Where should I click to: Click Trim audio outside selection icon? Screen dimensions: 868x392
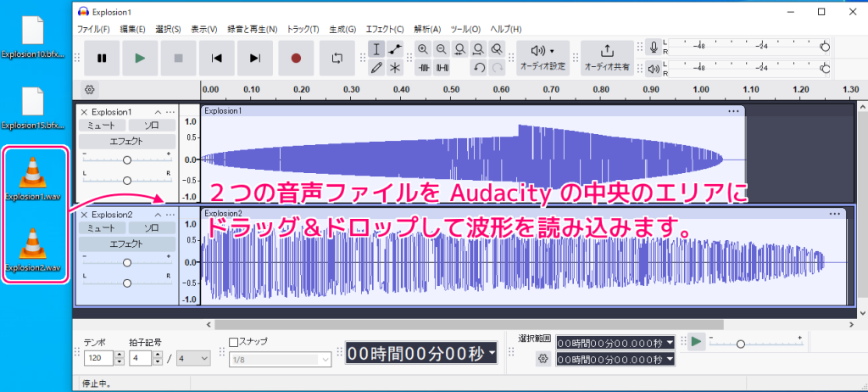424,68
